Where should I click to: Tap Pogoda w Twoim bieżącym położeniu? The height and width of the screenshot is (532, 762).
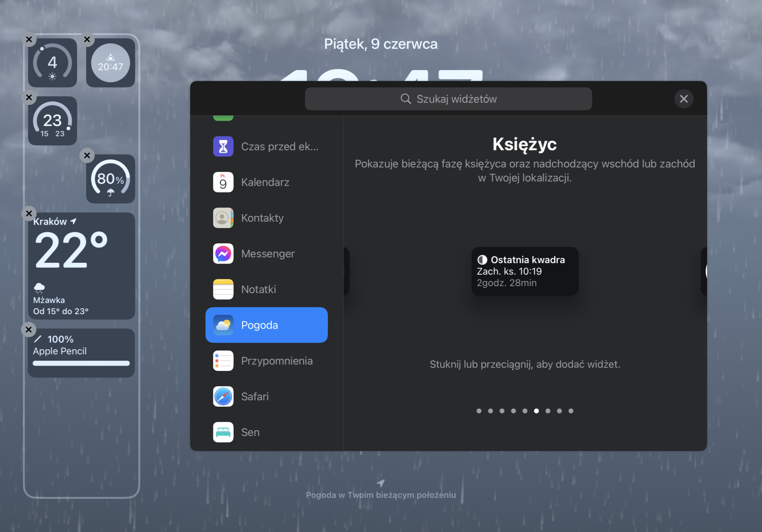pyautogui.click(x=381, y=495)
